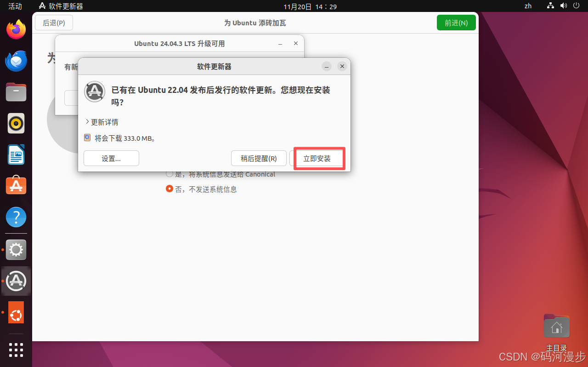Click the orange Ubuntu welcome icon in dock

point(16,313)
